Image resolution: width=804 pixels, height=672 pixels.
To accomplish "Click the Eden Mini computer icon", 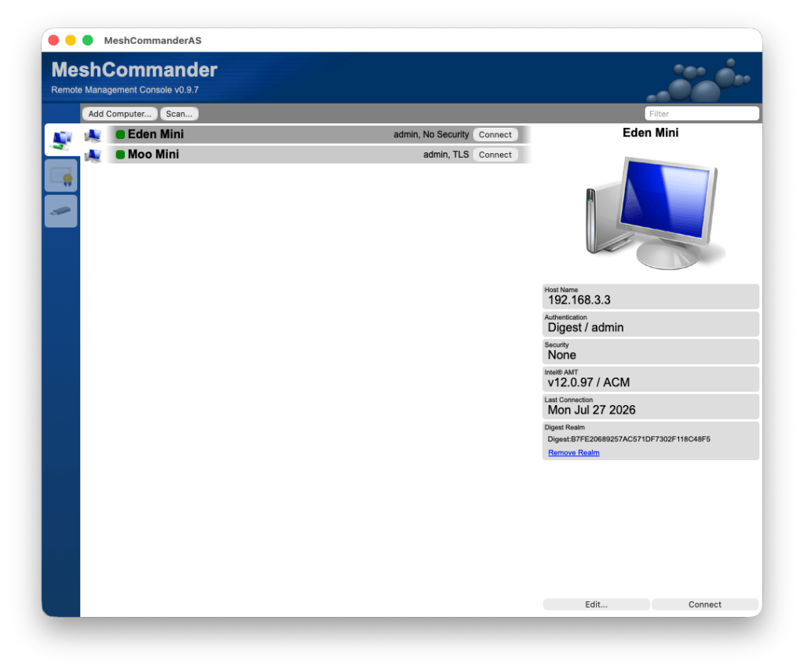I will [x=93, y=135].
